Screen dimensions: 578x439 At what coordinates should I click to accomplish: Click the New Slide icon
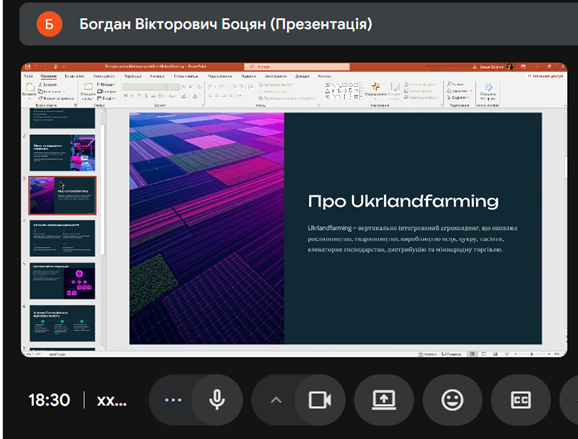(x=88, y=87)
